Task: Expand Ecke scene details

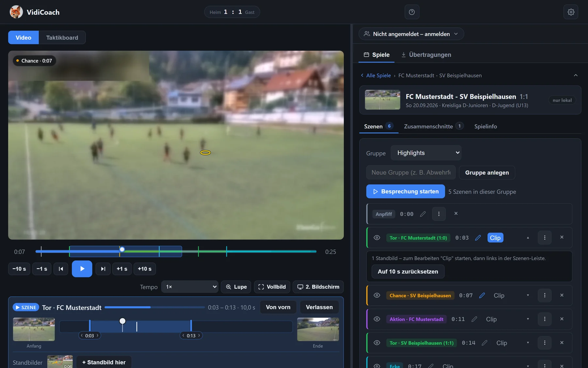Action: coord(528,366)
